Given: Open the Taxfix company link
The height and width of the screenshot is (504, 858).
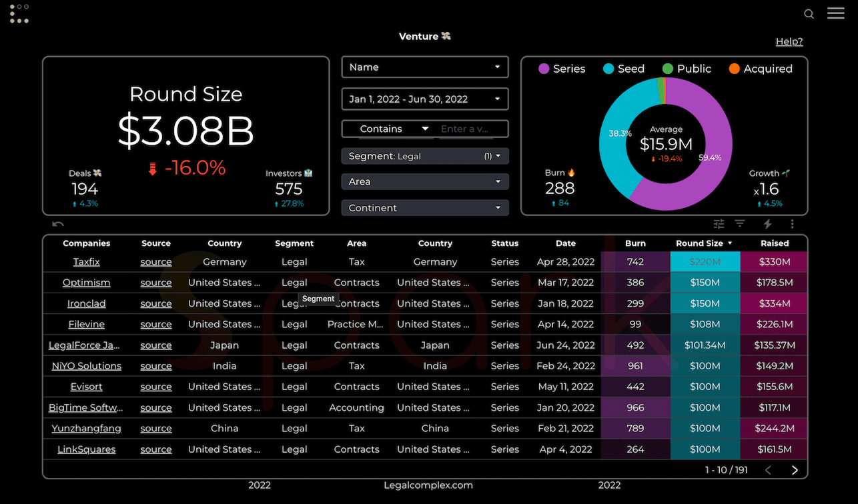Looking at the screenshot, I should click(x=86, y=262).
